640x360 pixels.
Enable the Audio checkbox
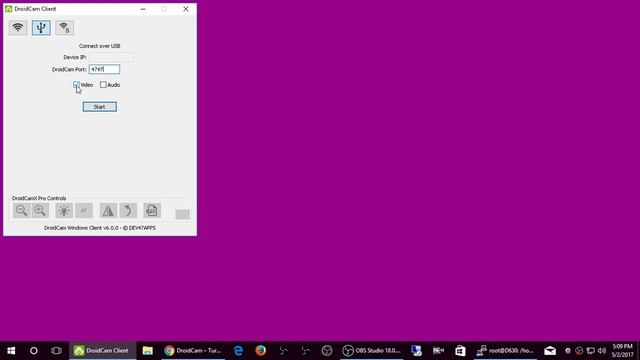[x=103, y=84]
